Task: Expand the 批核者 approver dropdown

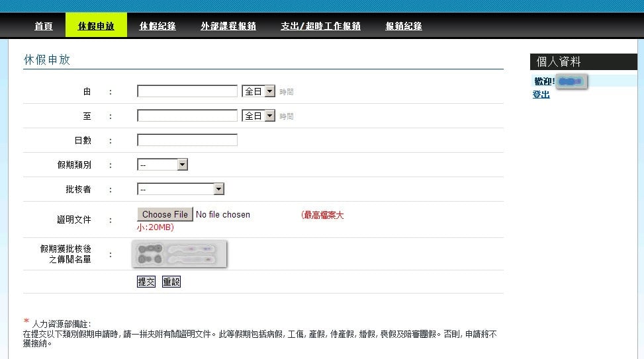Action: pyautogui.click(x=181, y=188)
